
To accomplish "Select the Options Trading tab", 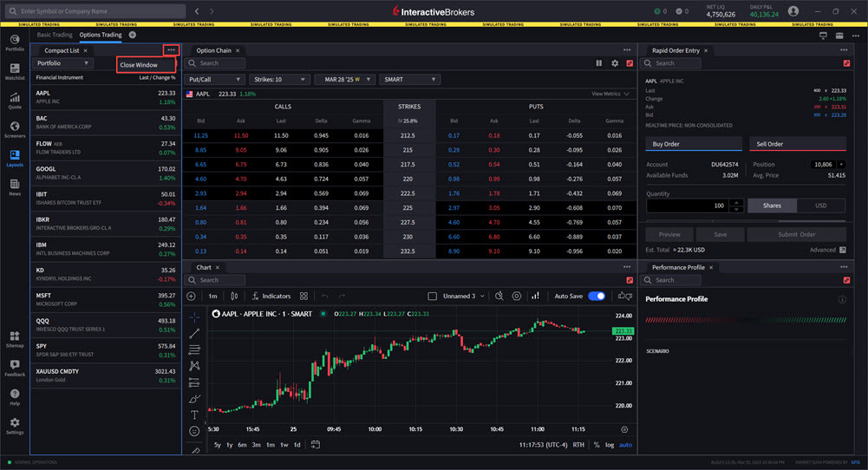I will tap(101, 35).
